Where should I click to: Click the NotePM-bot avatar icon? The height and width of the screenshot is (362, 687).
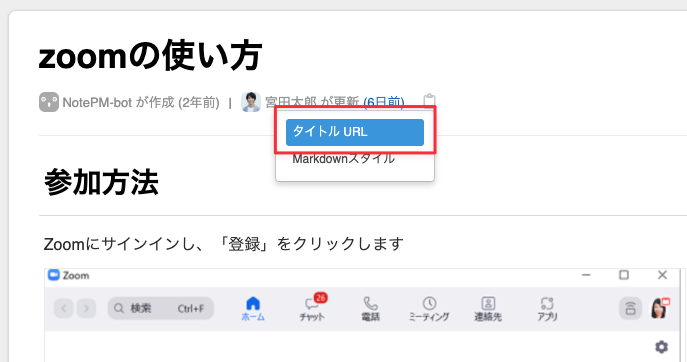click(49, 102)
